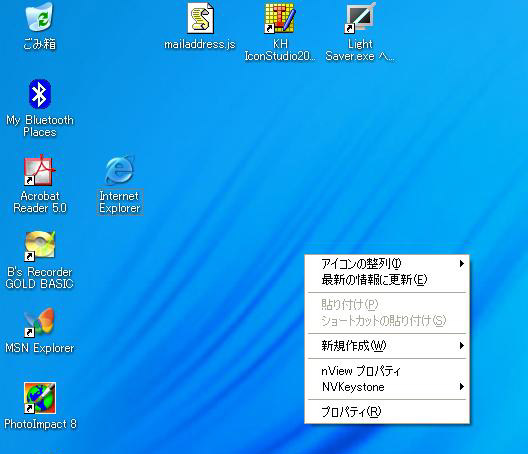
Task: Select the B's Recorder GOLD BASIC icon
Action: pos(39,246)
